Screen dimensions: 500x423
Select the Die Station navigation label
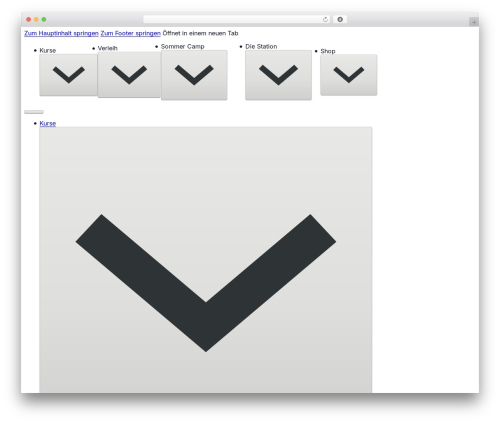click(x=261, y=47)
